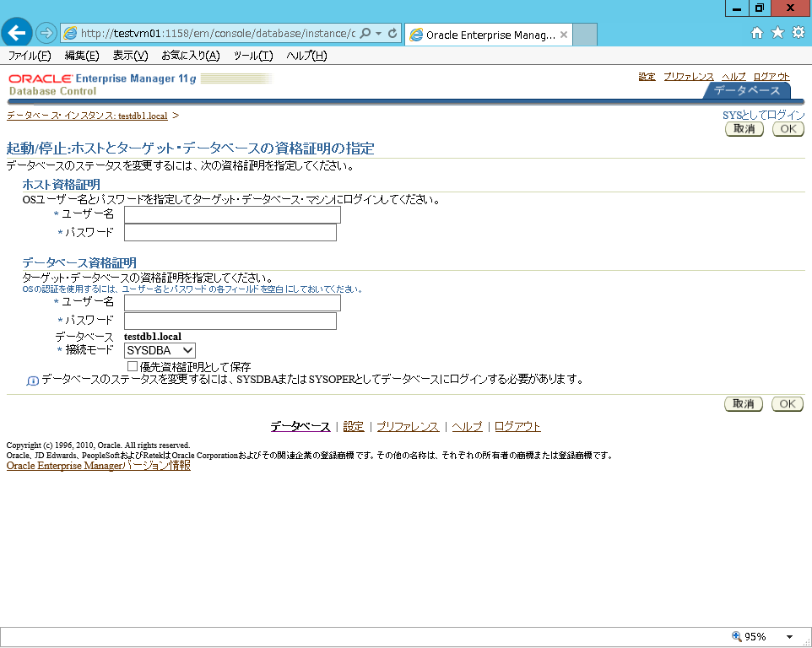Click the top 取消 button
Viewport: 812px width, 648px height.
pyautogui.click(x=744, y=129)
